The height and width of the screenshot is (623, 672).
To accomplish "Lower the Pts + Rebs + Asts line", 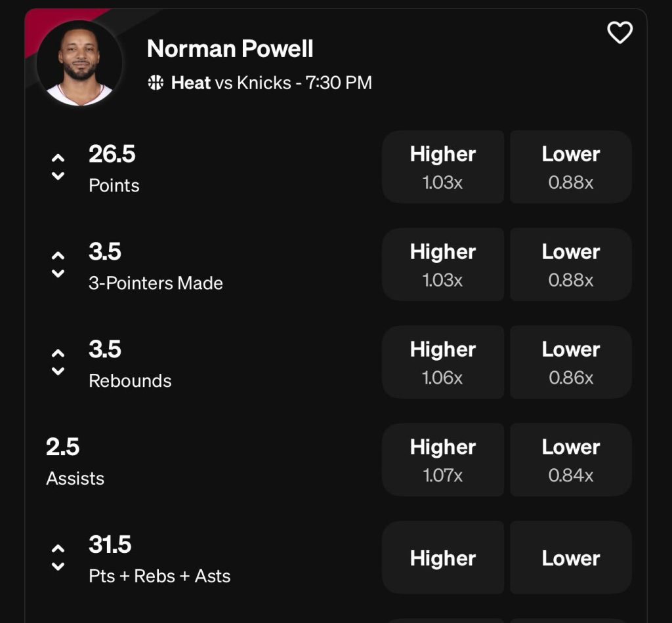I will click(58, 566).
